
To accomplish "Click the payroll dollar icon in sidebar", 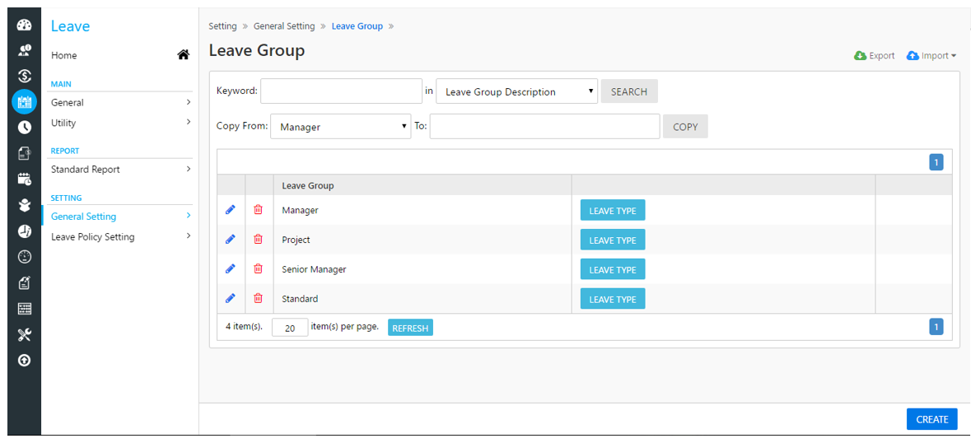I will point(25,77).
